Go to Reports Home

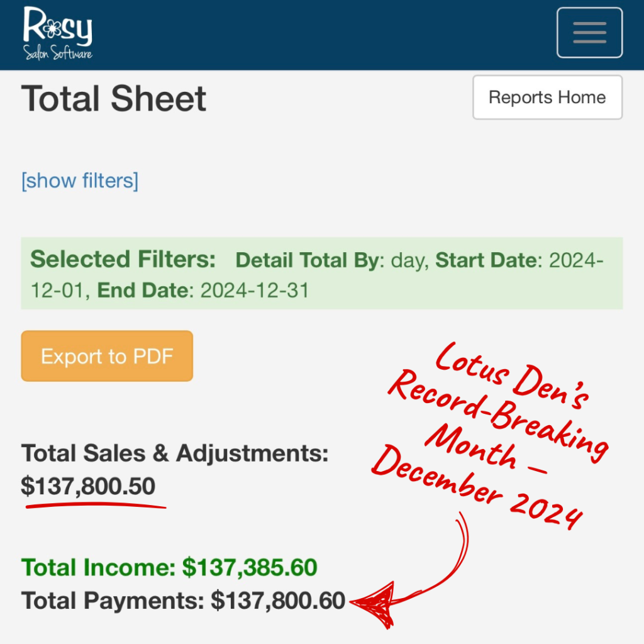point(548,97)
